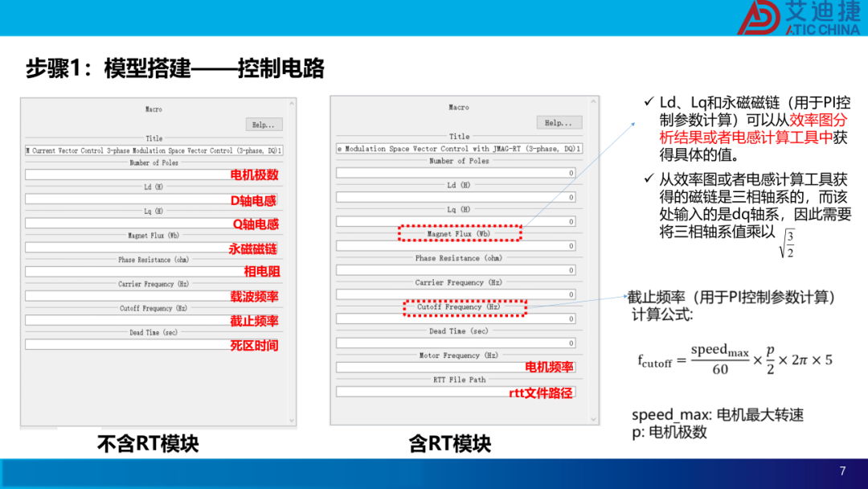Click Help button in 不含RT模块 macro panel
Viewport: 868px width, 489px height.
pos(264,125)
